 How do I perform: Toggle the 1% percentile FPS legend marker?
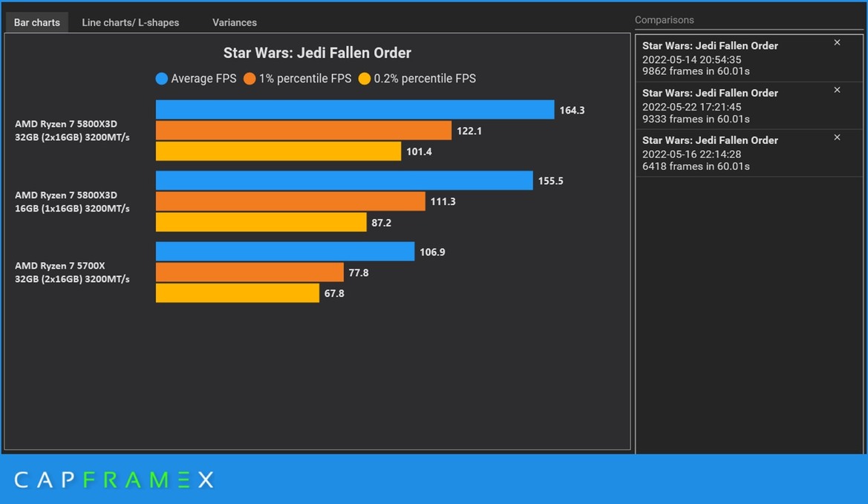click(249, 79)
